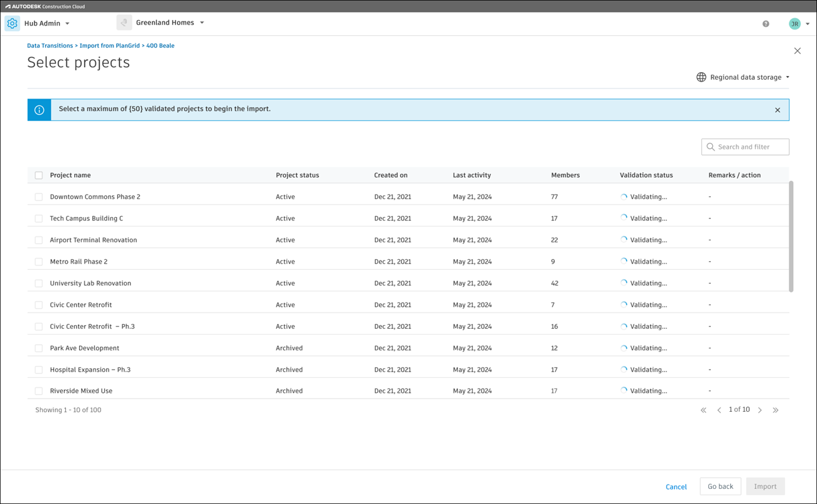
Task: Click the Riverside Mixed Use project name
Action: [81, 390]
